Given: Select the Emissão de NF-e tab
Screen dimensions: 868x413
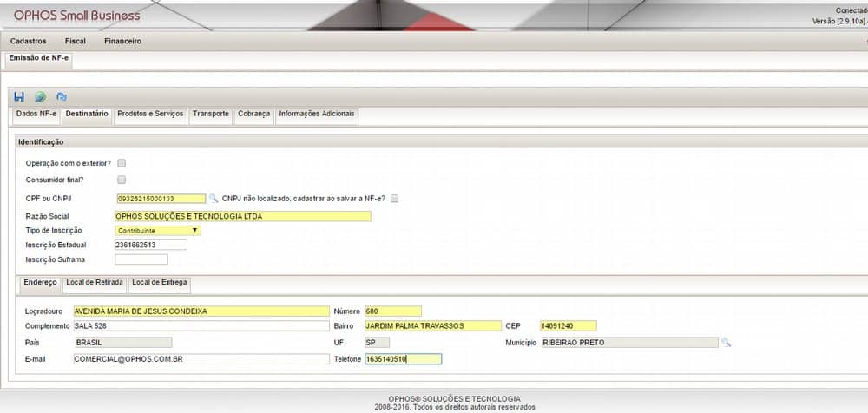Looking at the screenshot, I should coord(39,59).
